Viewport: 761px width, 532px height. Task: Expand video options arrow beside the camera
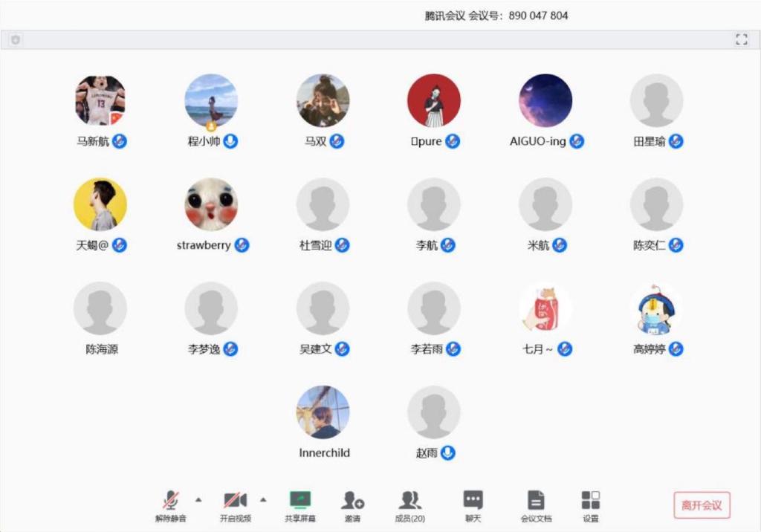coord(262,499)
